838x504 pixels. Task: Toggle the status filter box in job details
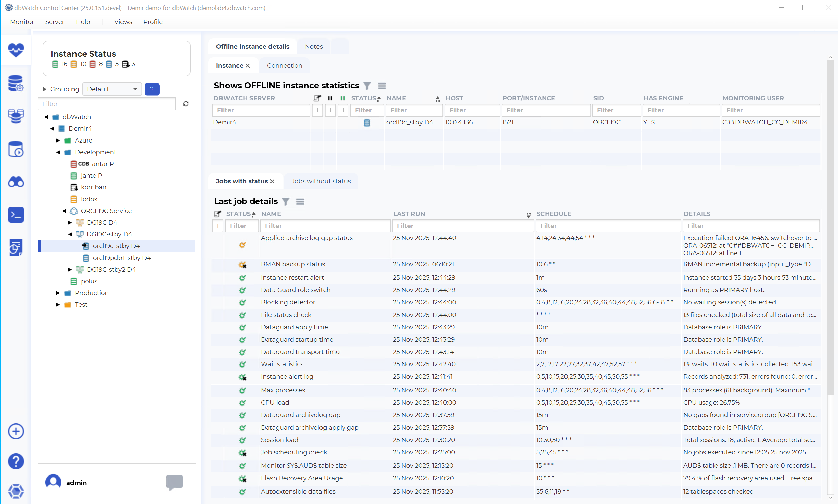(x=218, y=226)
